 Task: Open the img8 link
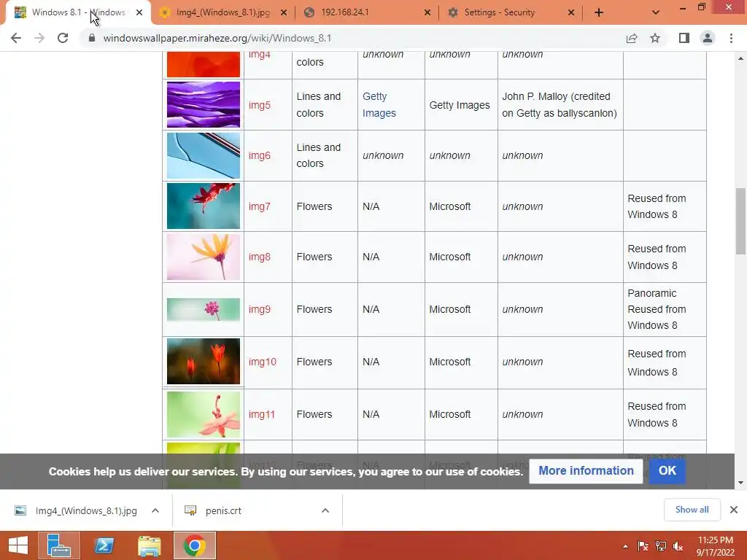point(260,257)
